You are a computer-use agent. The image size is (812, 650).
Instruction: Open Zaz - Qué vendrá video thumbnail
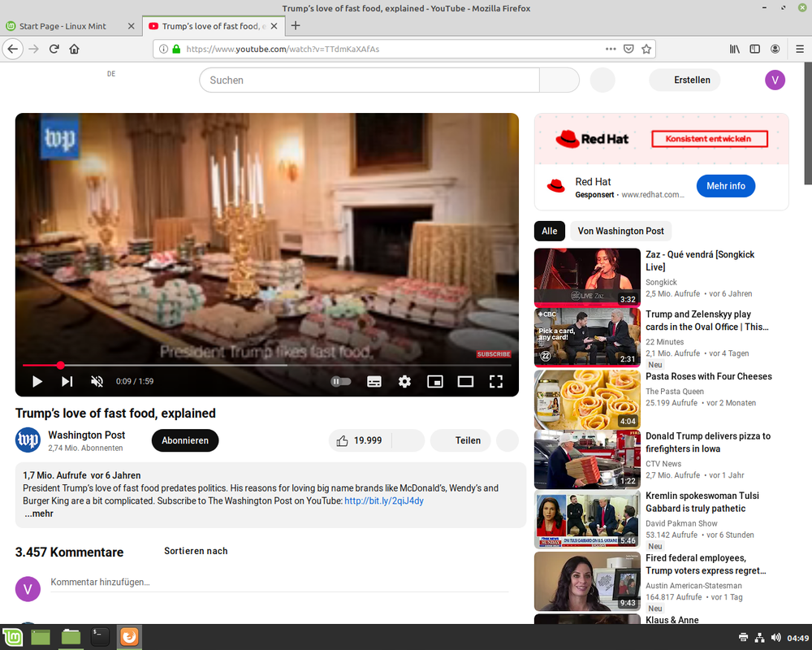pyautogui.click(x=587, y=277)
